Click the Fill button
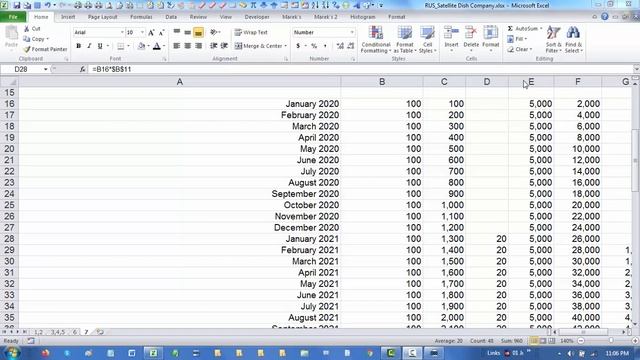The height and width of the screenshot is (360, 640). point(518,39)
